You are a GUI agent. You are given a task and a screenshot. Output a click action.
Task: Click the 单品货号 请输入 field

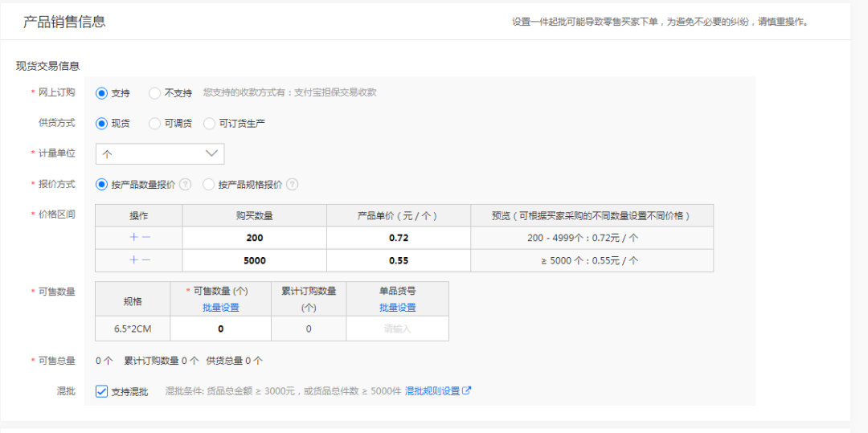pos(398,329)
